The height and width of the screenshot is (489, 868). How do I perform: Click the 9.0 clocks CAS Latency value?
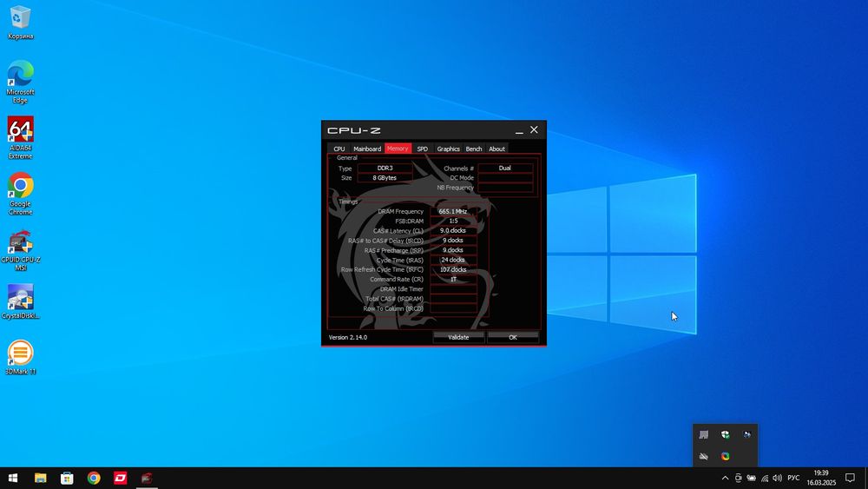tap(453, 230)
